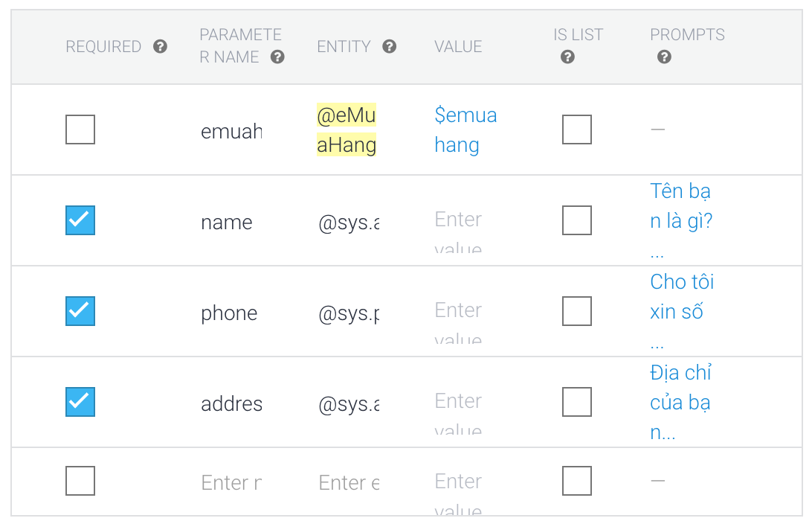Enable Is List for the phone parameter
812x521 pixels.
(x=577, y=311)
